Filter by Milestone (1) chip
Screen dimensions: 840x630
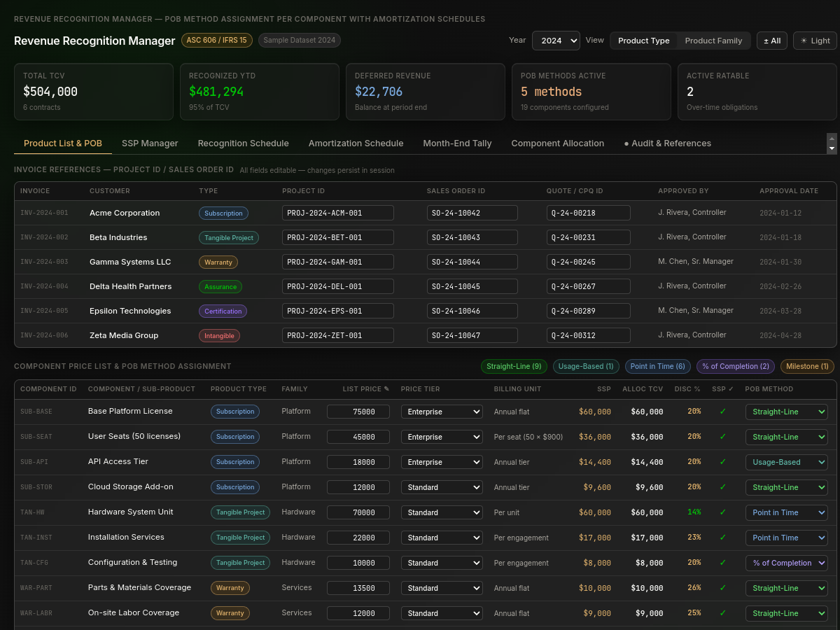(x=807, y=366)
